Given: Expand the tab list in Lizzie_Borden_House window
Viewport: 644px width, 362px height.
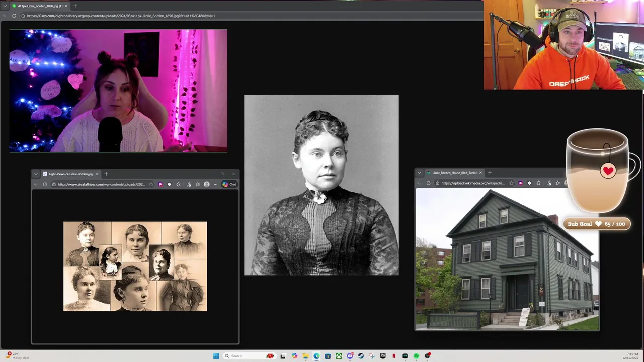Looking at the screenshot, I should coord(419,173).
